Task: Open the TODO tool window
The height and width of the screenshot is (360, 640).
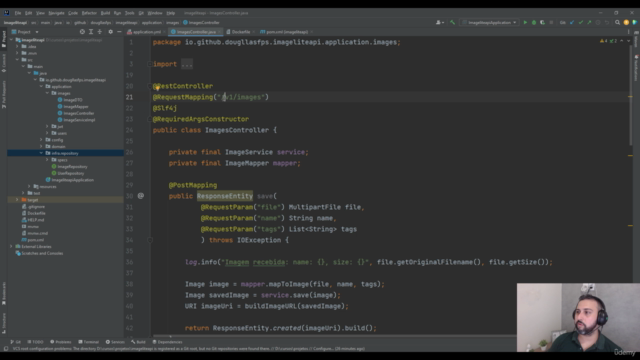Action: pyautogui.click(x=35, y=342)
